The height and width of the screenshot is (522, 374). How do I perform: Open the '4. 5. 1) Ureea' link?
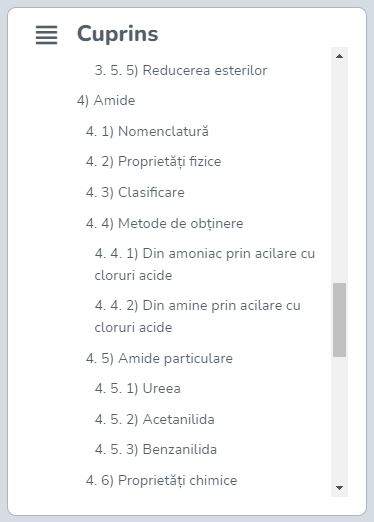[x=138, y=389]
